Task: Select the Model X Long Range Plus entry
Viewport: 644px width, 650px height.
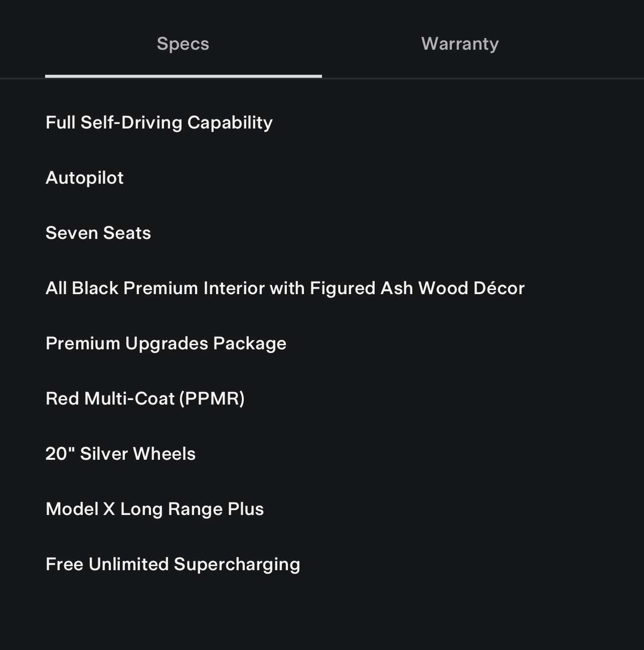Action: 154,509
